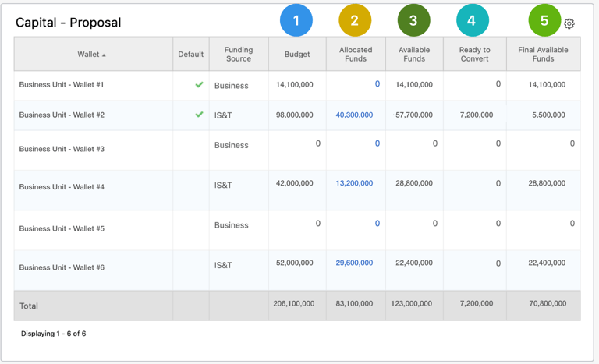Select the Business Unit - Wallet #4 row
599x364 pixels.
[62, 187]
